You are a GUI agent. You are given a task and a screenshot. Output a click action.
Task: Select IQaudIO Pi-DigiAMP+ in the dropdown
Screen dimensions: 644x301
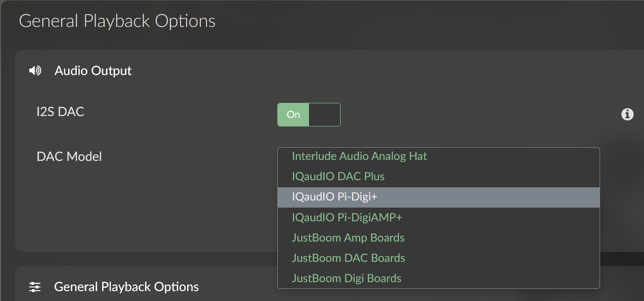pyautogui.click(x=347, y=217)
